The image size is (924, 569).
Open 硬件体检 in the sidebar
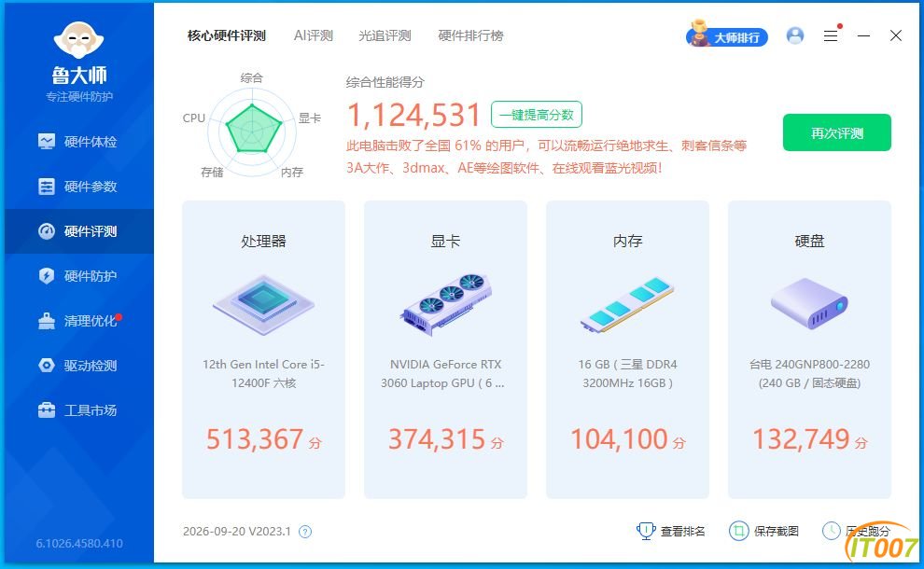tap(78, 142)
